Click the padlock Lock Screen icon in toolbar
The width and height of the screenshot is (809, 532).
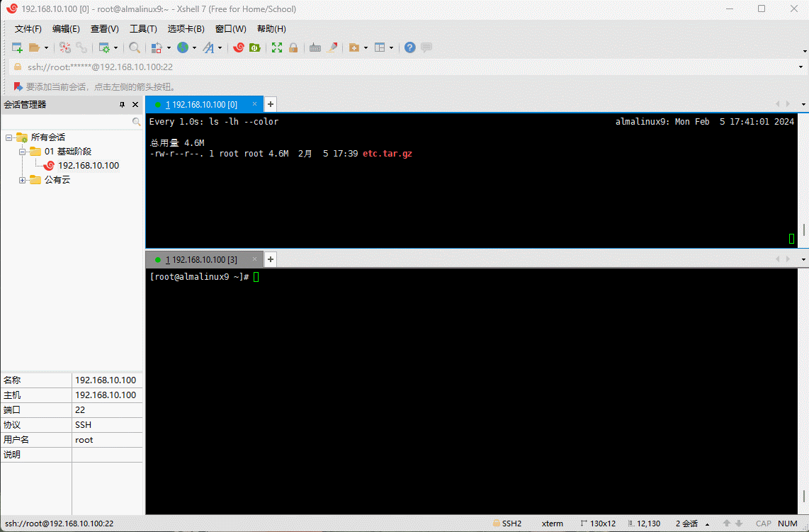point(293,47)
